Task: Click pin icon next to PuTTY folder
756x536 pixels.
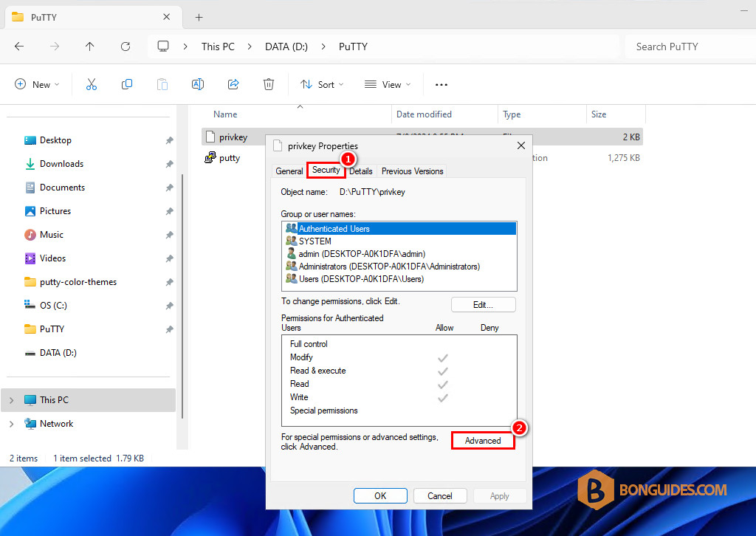Action: pyautogui.click(x=169, y=329)
